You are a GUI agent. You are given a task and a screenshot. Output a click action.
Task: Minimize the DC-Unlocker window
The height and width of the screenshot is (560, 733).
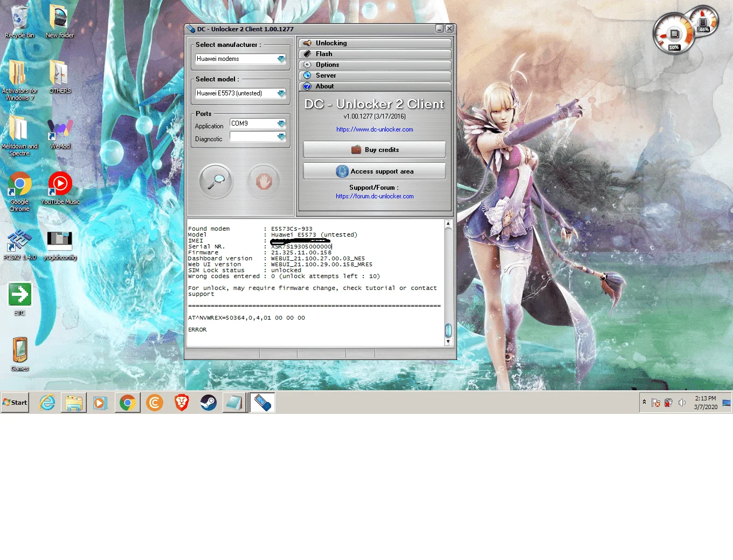[x=440, y=29]
